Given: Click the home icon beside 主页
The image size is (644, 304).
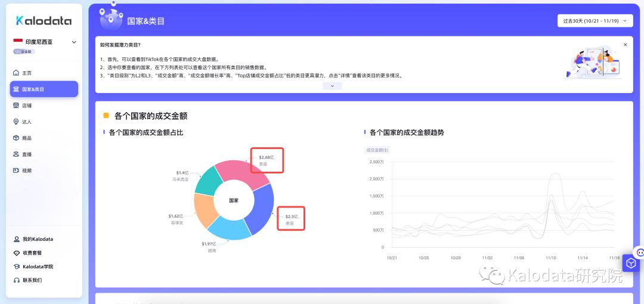Looking at the screenshot, I should click(16, 73).
